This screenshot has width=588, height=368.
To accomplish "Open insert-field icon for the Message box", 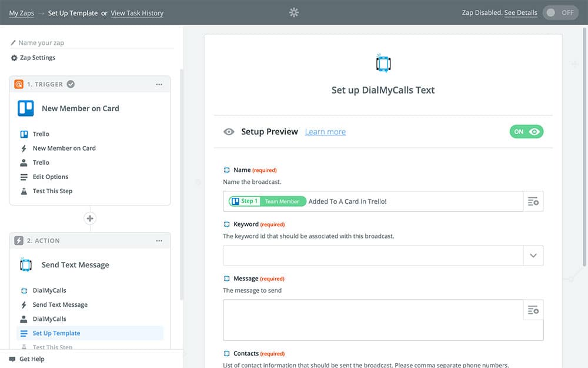I will pyautogui.click(x=533, y=310).
